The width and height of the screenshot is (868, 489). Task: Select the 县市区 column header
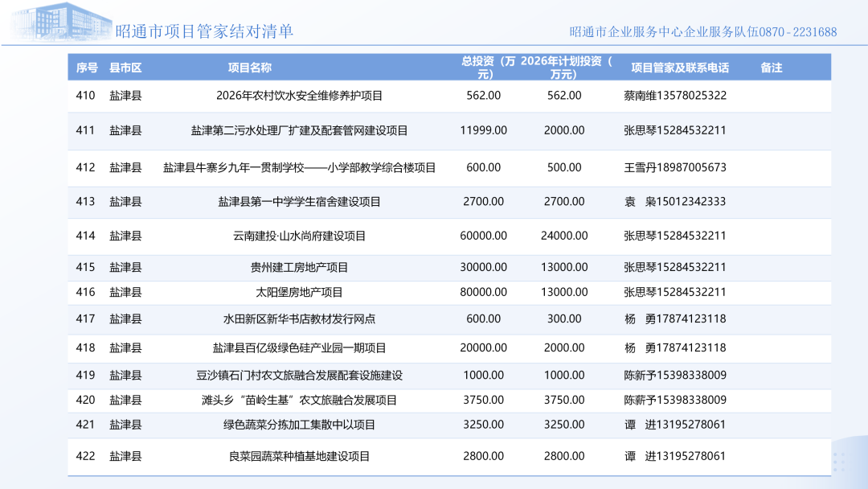pos(125,68)
